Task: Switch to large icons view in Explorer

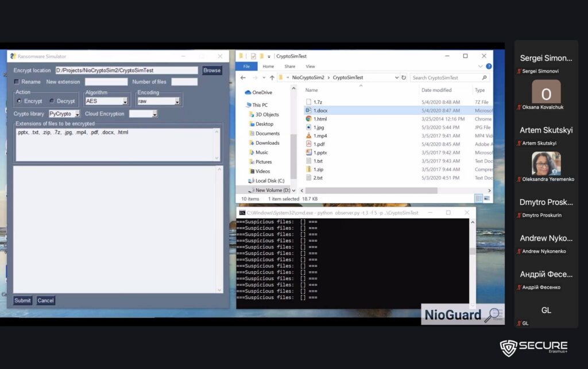Action: click(x=488, y=198)
